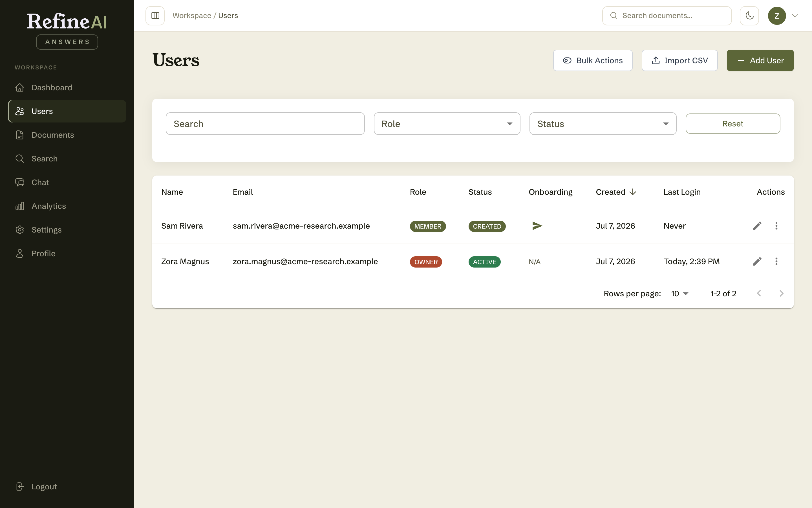The height and width of the screenshot is (508, 812).
Task: Open the Status filter dropdown
Action: [x=603, y=124]
